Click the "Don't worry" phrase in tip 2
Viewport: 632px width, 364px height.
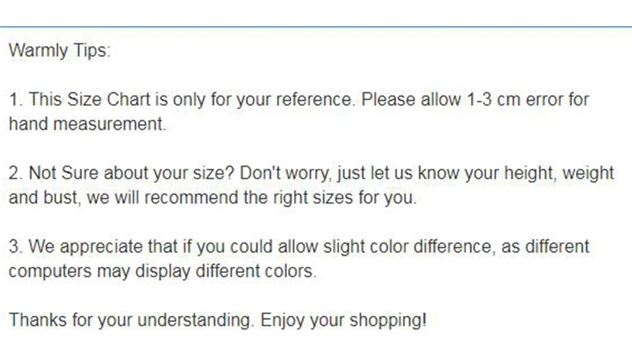click(x=285, y=173)
